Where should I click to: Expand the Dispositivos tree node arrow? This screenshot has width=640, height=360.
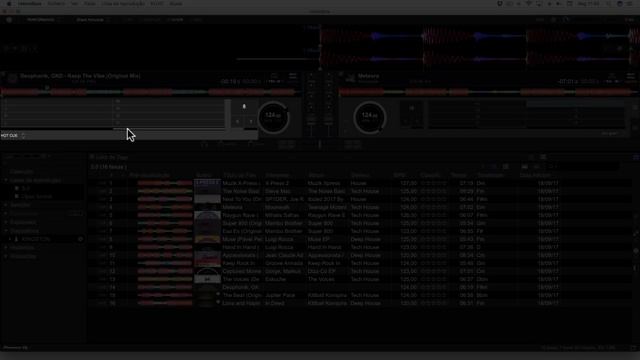[6, 231]
